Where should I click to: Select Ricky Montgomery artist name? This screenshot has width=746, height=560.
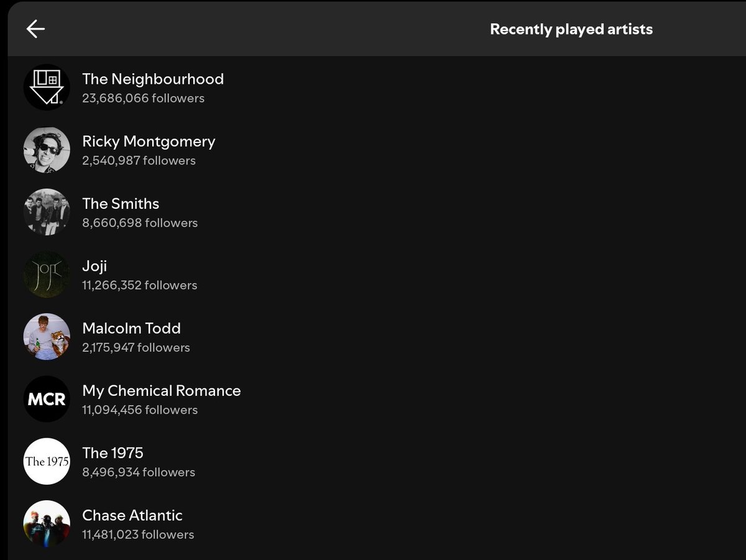click(149, 142)
